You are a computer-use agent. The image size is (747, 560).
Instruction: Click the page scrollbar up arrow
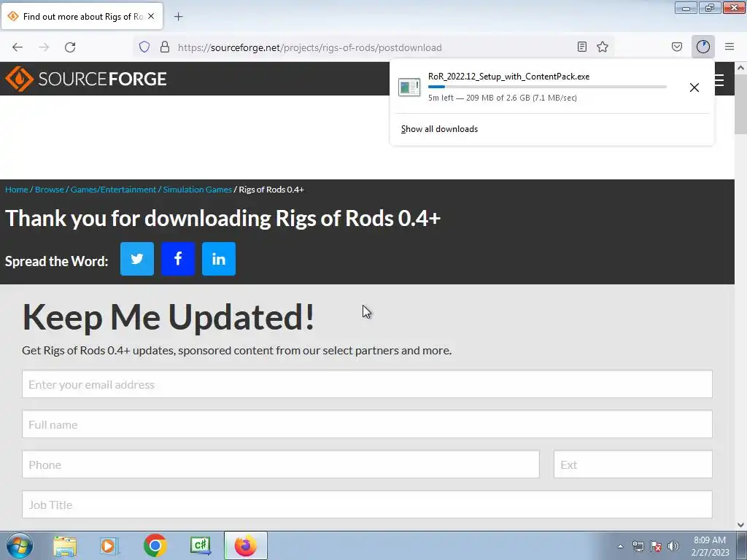[x=740, y=68]
